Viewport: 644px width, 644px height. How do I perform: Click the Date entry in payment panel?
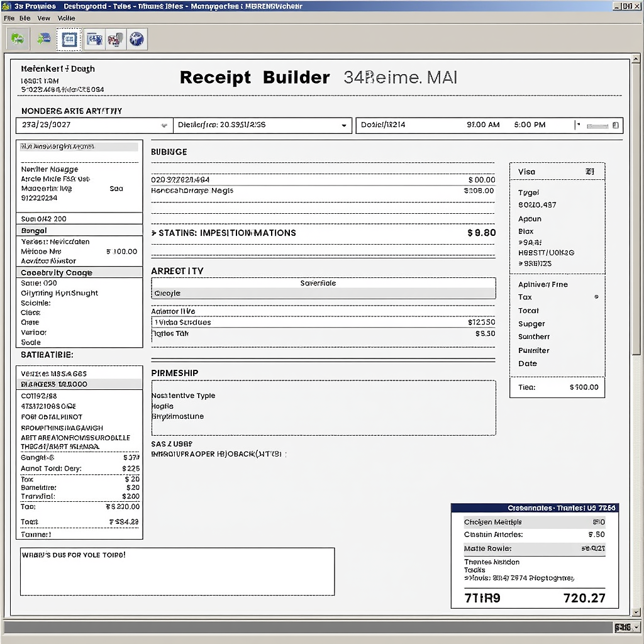(x=528, y=364)
